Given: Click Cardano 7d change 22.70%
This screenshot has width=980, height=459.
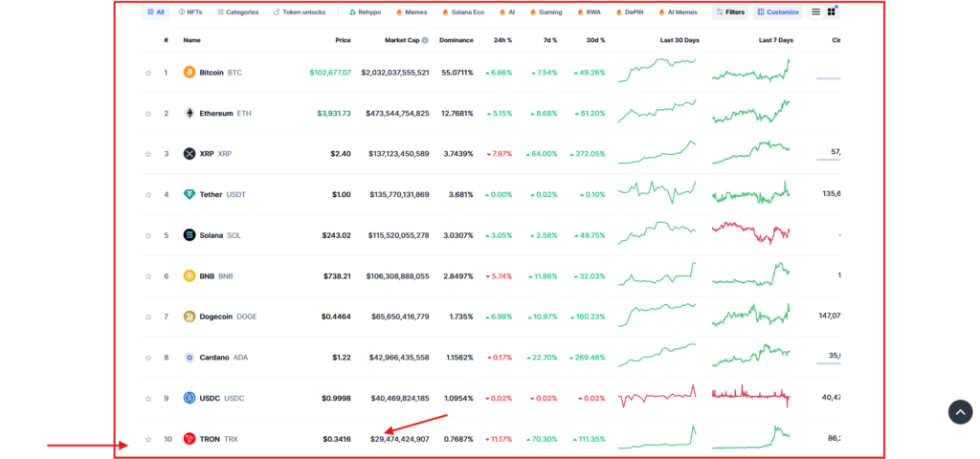Looking at the screenshot, I should (543, 358).
